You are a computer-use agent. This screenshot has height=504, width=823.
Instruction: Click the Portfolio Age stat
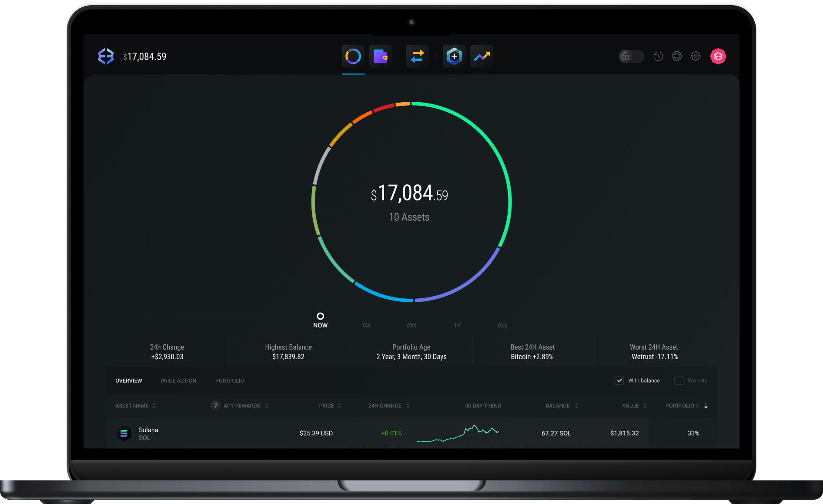pyautogui.click(x=411, y=352)
